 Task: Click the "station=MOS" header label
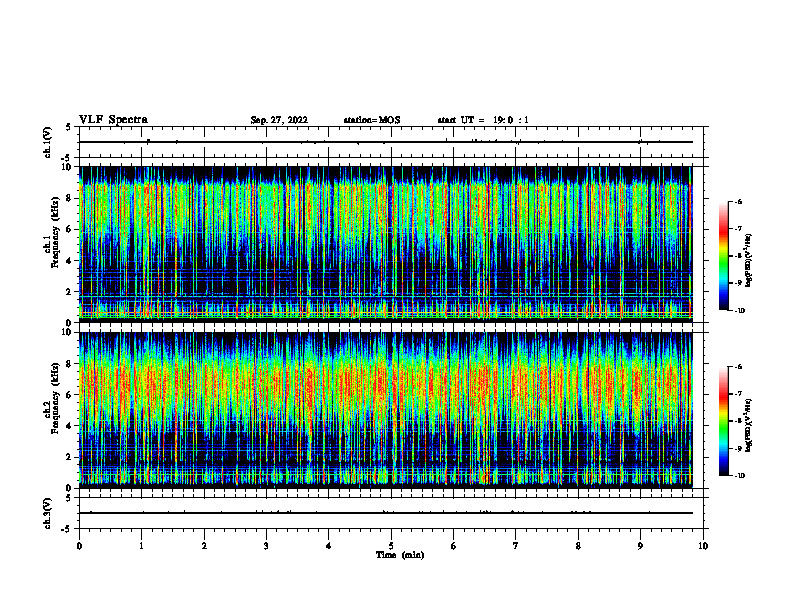(372, 120)
